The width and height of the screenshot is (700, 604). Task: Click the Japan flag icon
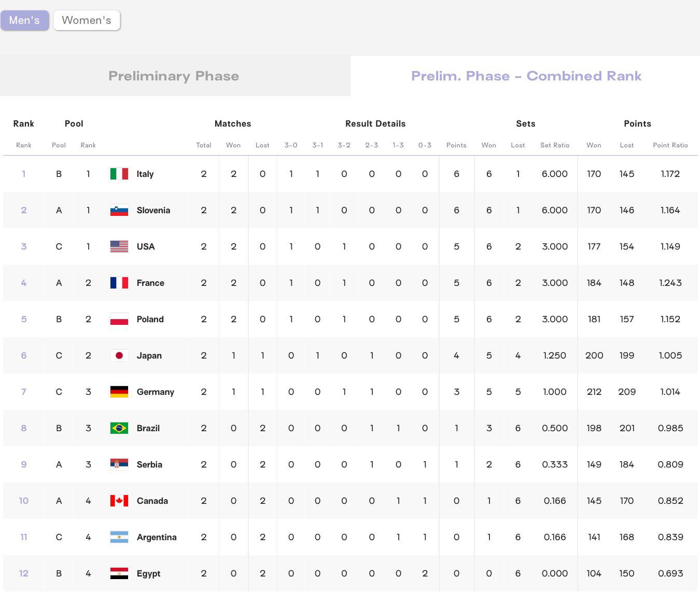(119, 355)
